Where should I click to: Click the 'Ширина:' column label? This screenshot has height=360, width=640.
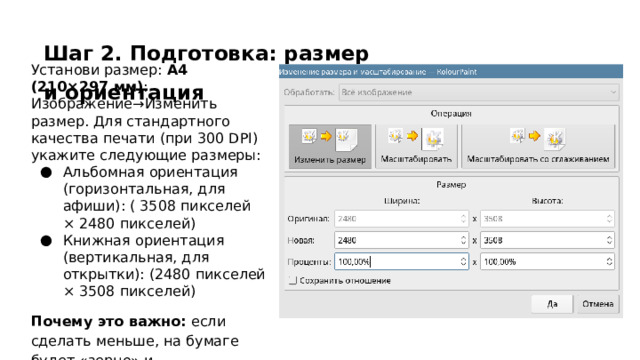pos(402,201)
